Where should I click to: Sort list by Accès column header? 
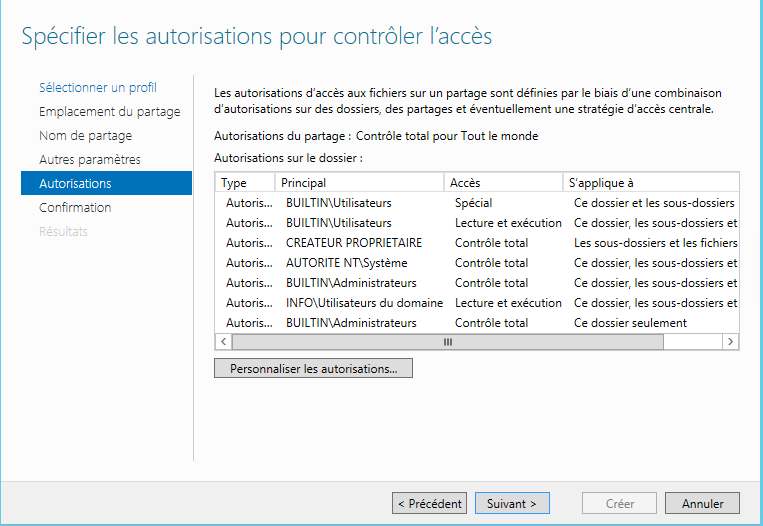(503, 182)
